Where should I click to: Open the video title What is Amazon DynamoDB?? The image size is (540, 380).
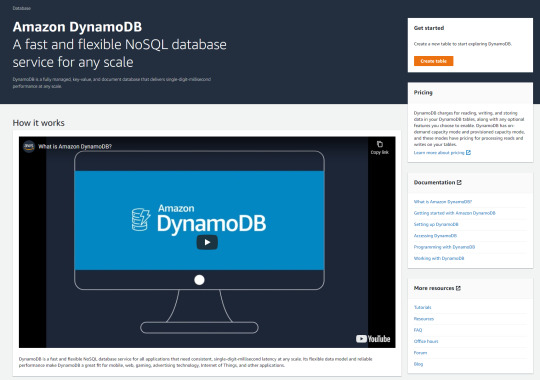[x=75, y=146]
